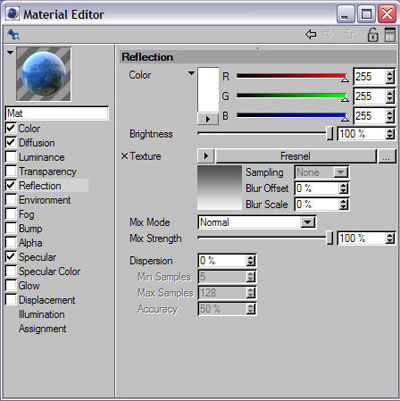The width and height of the screenshot is (400, 401).
Task: Enable the Luminance channel checkbox
Action: tap(11, 157)
